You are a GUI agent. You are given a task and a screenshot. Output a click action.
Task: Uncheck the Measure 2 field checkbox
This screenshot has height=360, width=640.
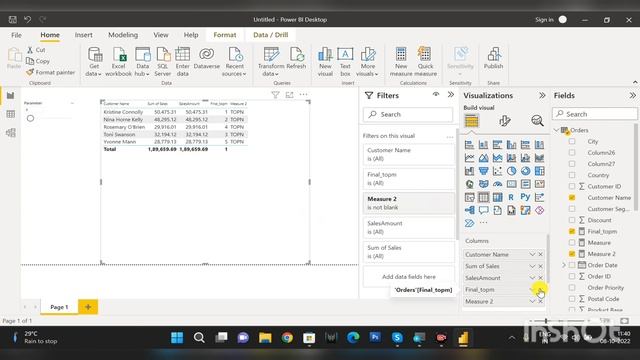(x=572, y=254)
